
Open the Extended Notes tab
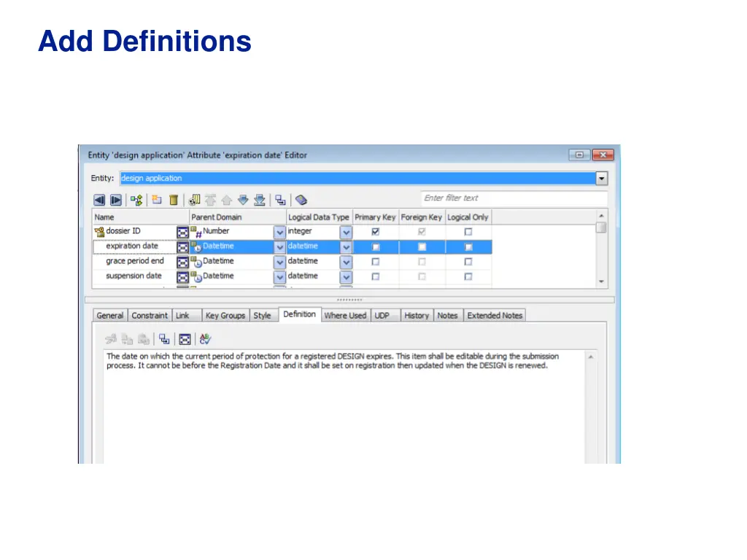point(495,315)
